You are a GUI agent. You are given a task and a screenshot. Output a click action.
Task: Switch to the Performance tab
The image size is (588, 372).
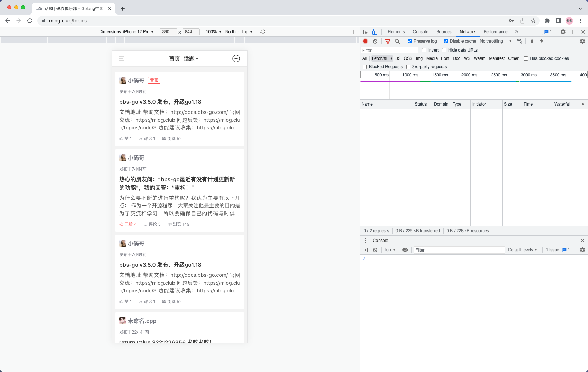[x=495, y=32]
